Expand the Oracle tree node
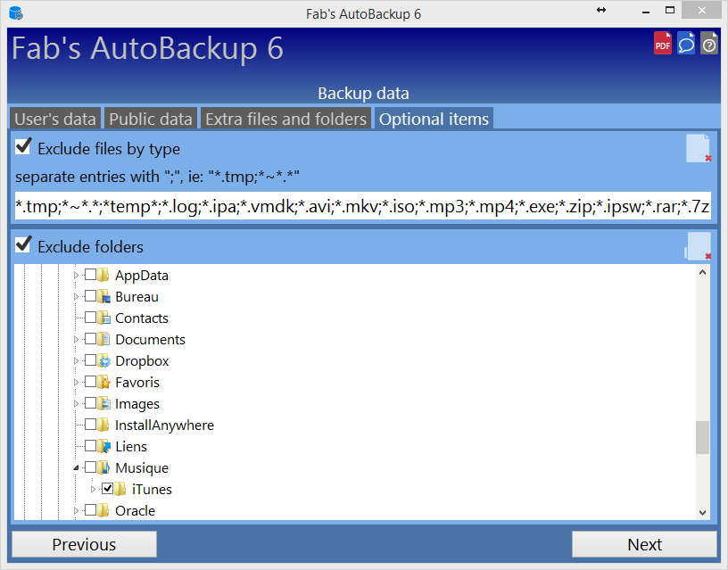Viewport: 728px width, 570px height. (x=76, y=510)
